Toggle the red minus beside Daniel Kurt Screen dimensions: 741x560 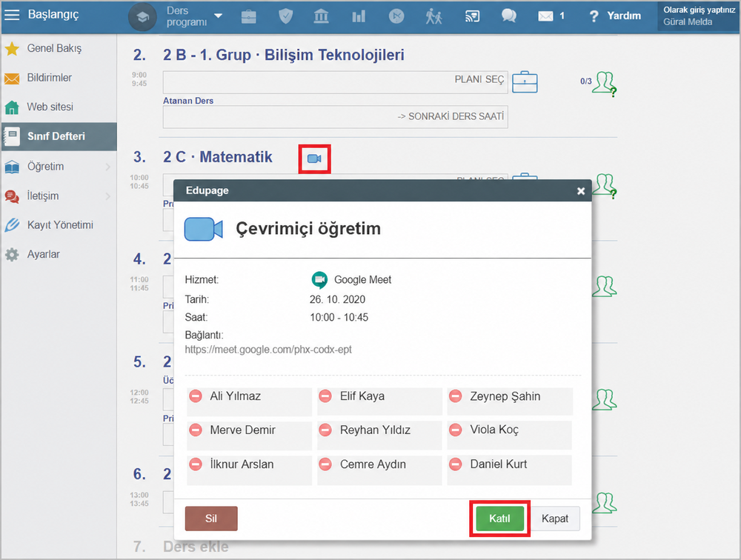(x=456, y=464)
